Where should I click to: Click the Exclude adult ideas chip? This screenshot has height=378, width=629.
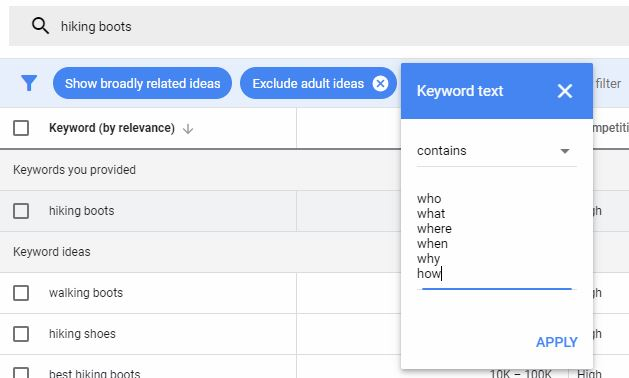click(308, 83)
